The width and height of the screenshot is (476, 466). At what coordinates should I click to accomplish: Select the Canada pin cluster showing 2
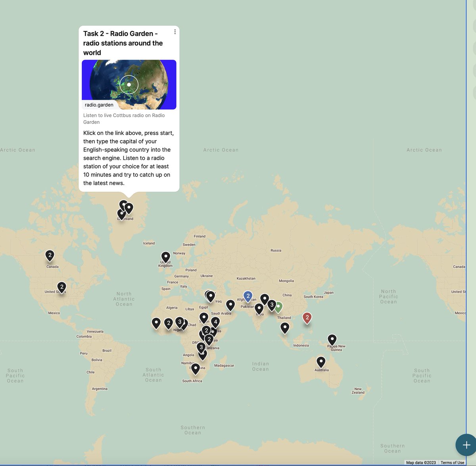[x=50, y=256]
